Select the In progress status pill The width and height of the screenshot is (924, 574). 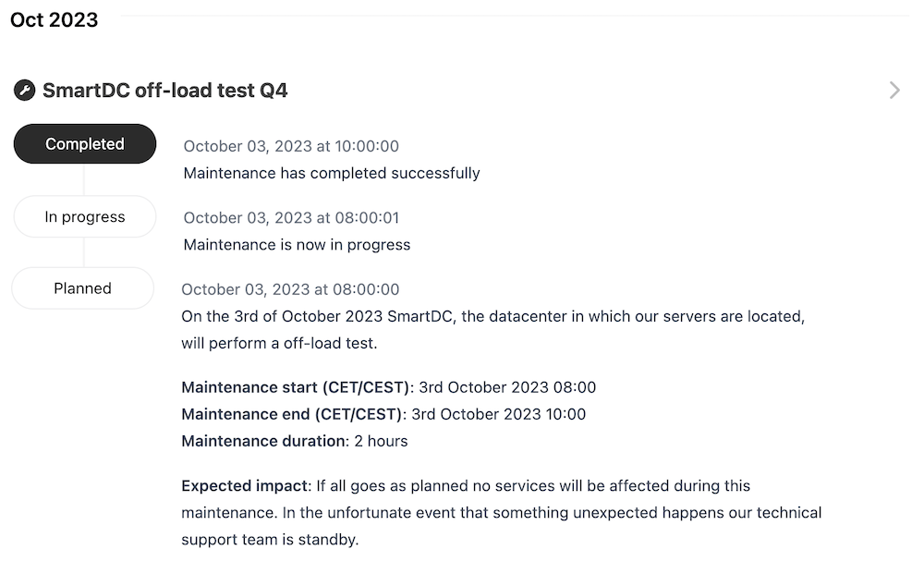84,217
